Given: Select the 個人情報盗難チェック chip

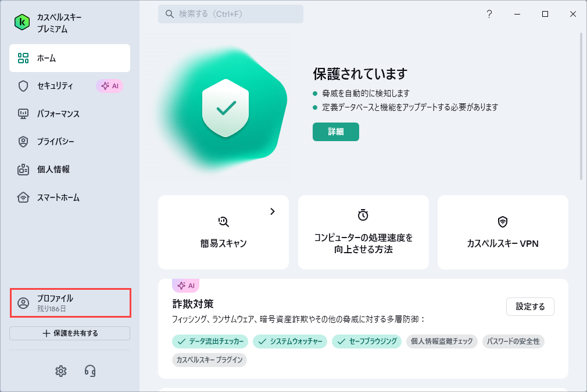Looking at the screenshot, I should 442,341.
